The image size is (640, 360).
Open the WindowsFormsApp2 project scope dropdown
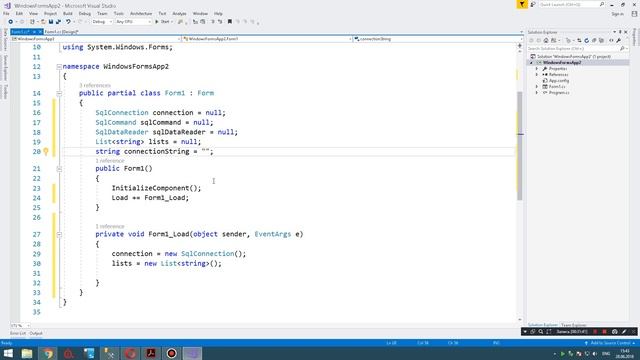95,39
